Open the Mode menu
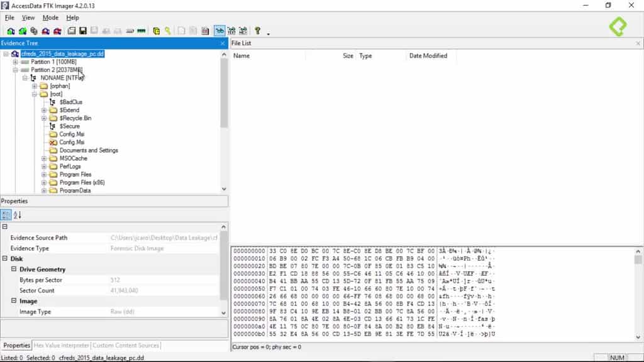644x362 pixels. (50, 18)
